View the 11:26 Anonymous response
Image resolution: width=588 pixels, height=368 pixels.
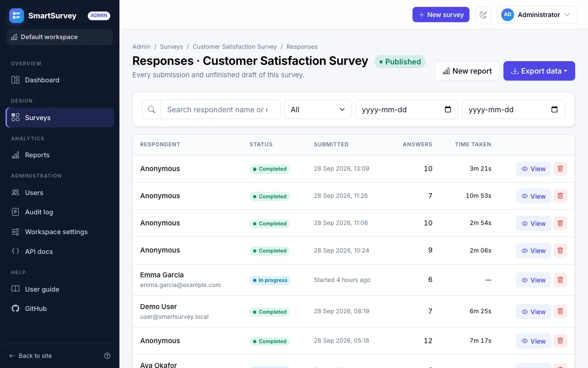click(533, 196)
